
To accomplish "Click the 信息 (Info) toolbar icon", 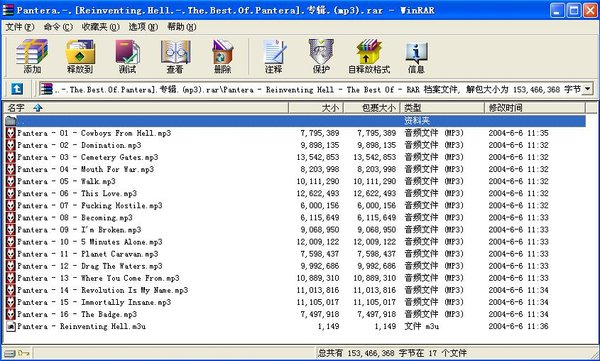I will [416, 56].
